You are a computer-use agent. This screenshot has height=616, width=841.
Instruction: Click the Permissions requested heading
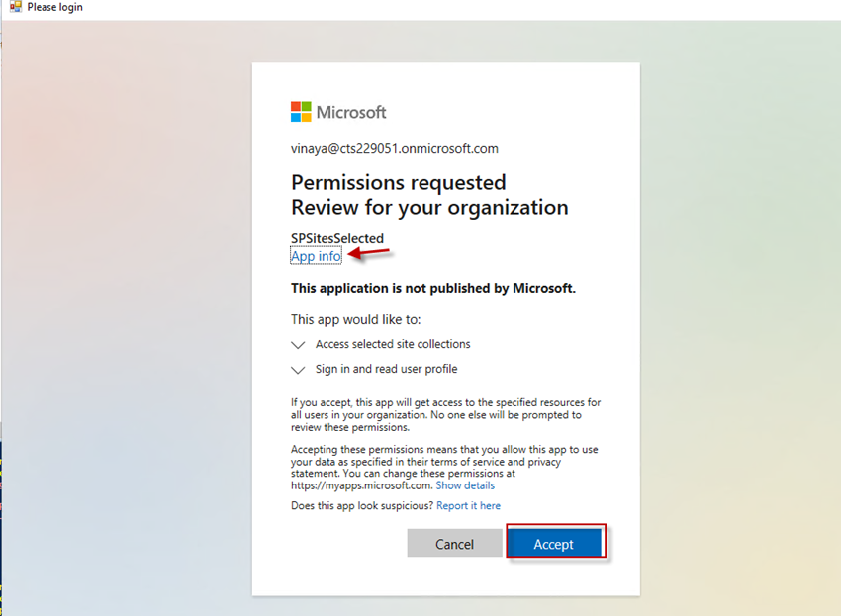(x=399, y=182)
